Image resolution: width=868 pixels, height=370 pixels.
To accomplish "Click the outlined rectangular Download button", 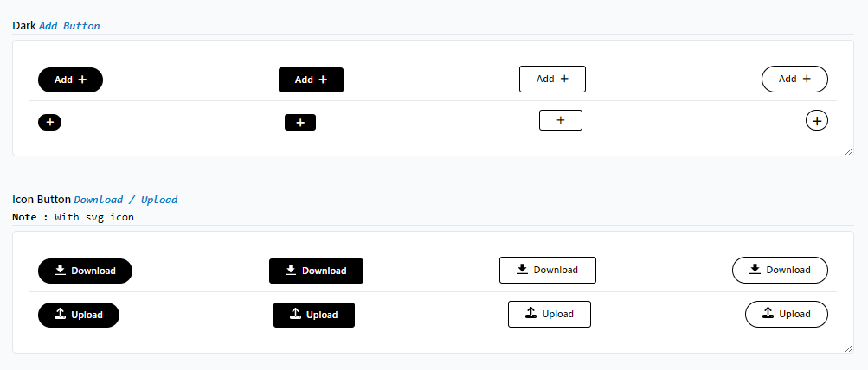I will (547, 270).
